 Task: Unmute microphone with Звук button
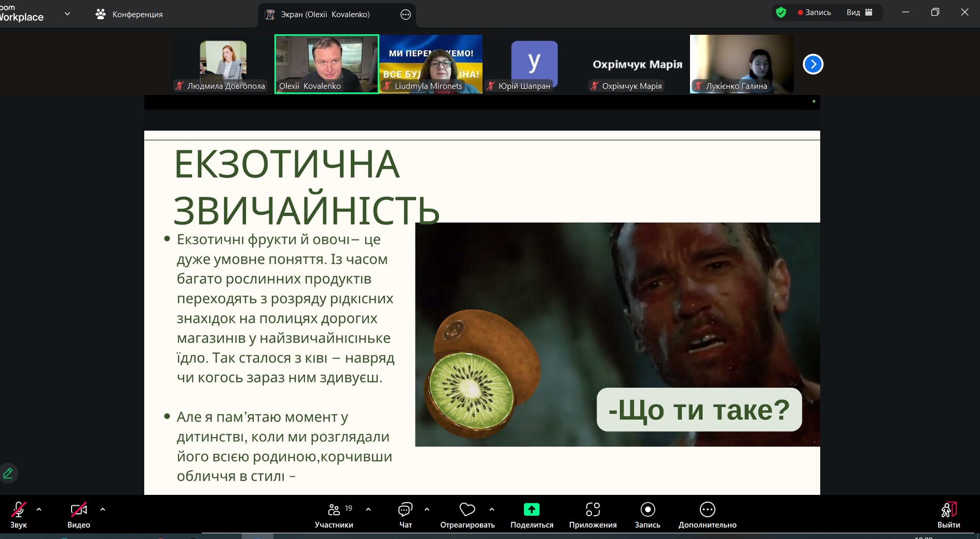click(x=19, y=510)
